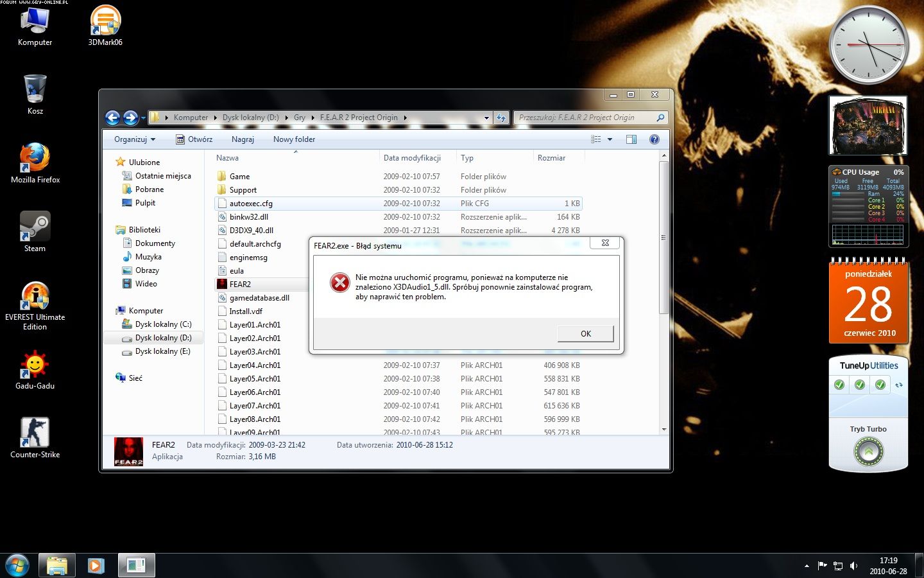The height and width of the screenshot is (578, 924).
Task: Click the Explorer back arrow button
Action: pyautogui.click(x=112, y=118)
